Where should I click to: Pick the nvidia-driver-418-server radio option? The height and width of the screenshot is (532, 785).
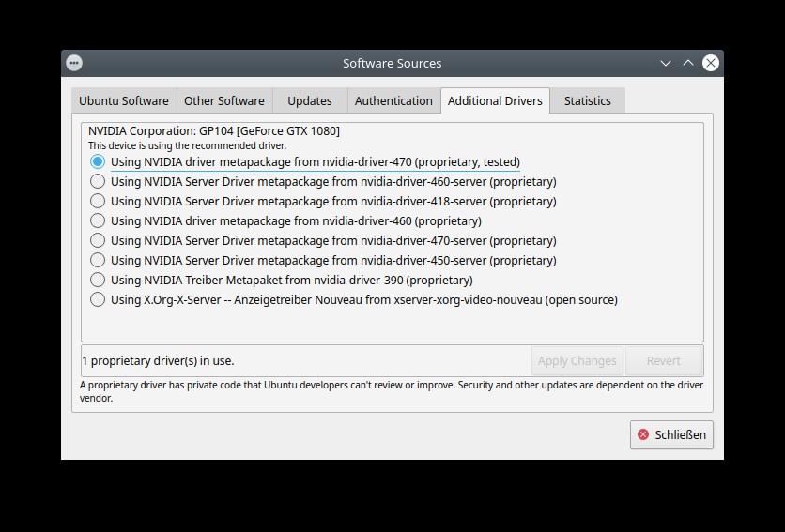[x=98, y=201]
